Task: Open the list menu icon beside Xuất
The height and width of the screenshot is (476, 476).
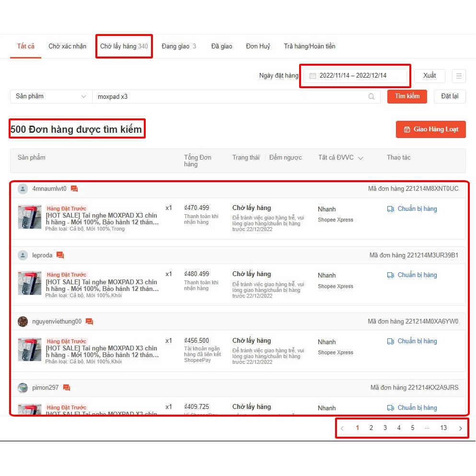Action: [x=459, y=76]
